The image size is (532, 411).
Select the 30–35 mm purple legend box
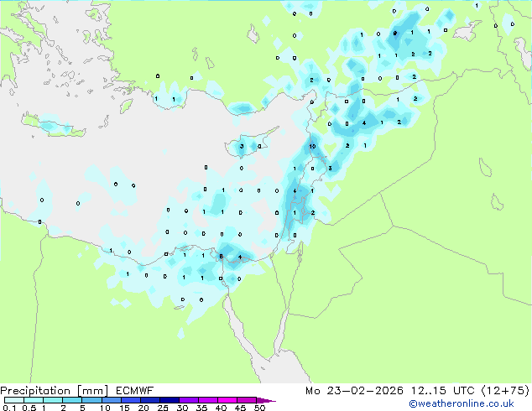pyautogui.click(x=189, y=400)
